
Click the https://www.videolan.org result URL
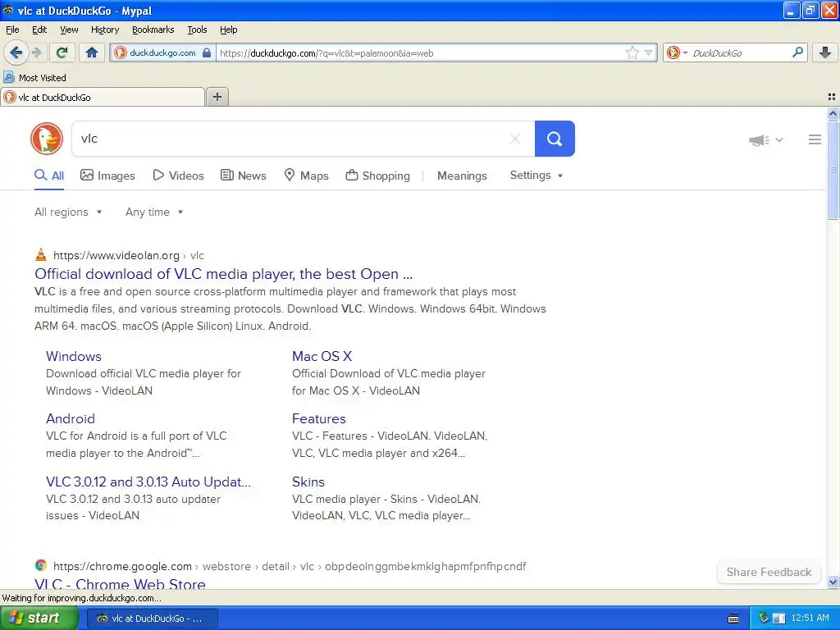click(116, 256)
